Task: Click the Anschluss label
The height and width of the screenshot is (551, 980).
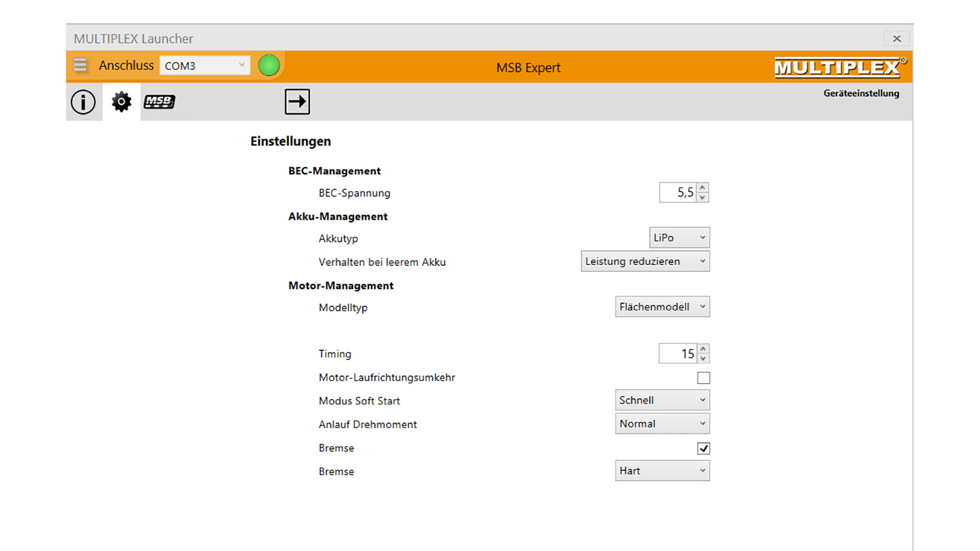Action: pyautogui.click(x=126, y=66)
